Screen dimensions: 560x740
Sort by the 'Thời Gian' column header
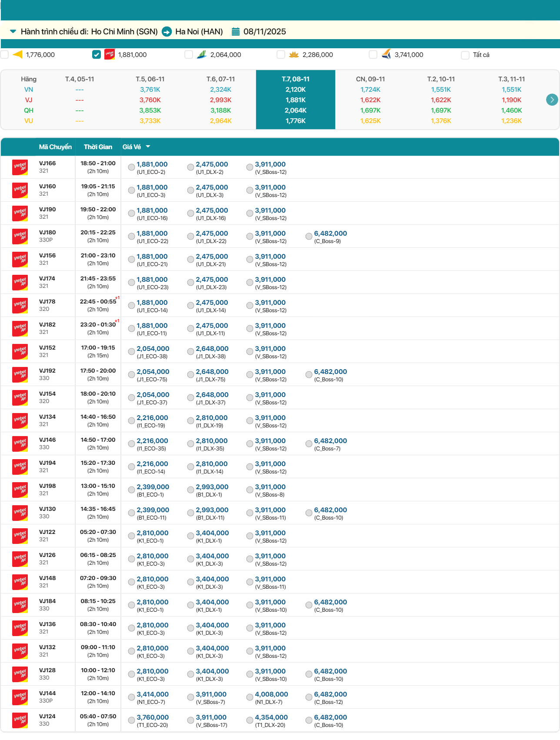(98, 147)
